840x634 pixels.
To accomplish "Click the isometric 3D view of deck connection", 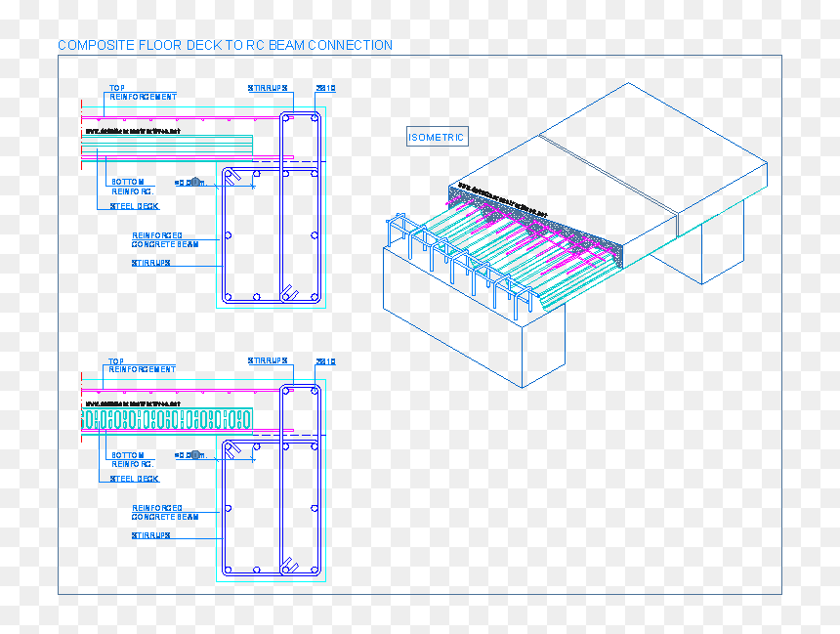I will point(576,234).
